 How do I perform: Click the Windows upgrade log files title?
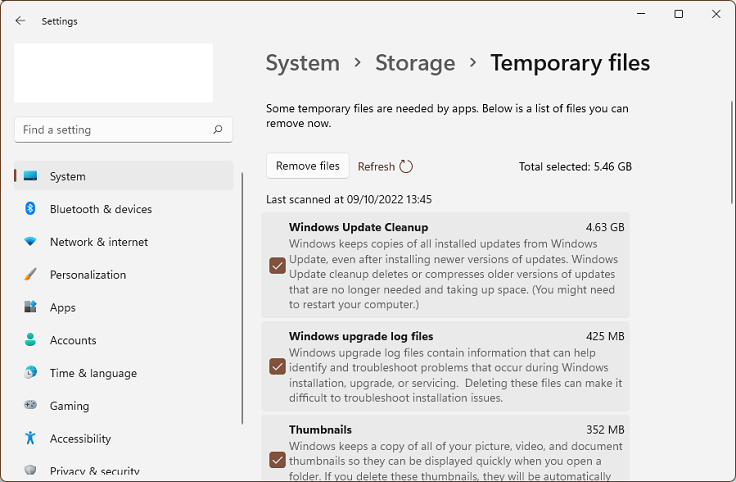(361, 336)
